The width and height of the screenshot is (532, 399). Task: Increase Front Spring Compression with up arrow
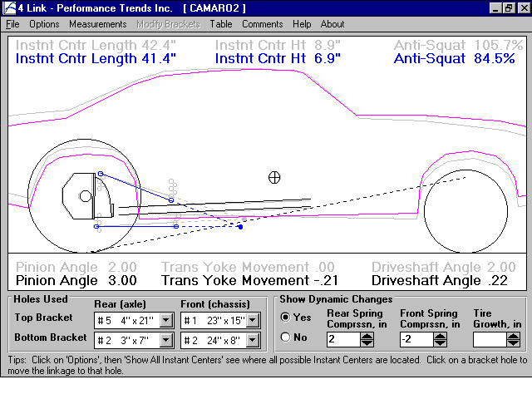click(440, 336)
